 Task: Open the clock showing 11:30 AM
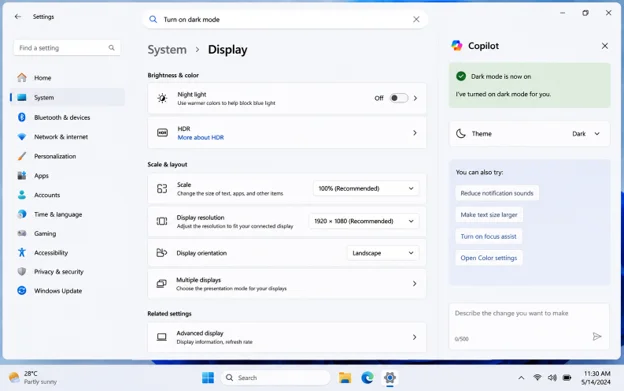(596, 377)
